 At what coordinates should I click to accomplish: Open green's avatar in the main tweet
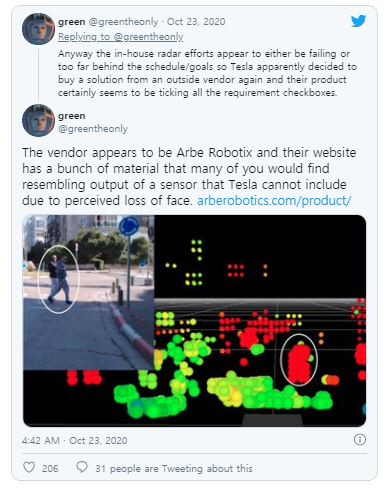pos(38,120)
